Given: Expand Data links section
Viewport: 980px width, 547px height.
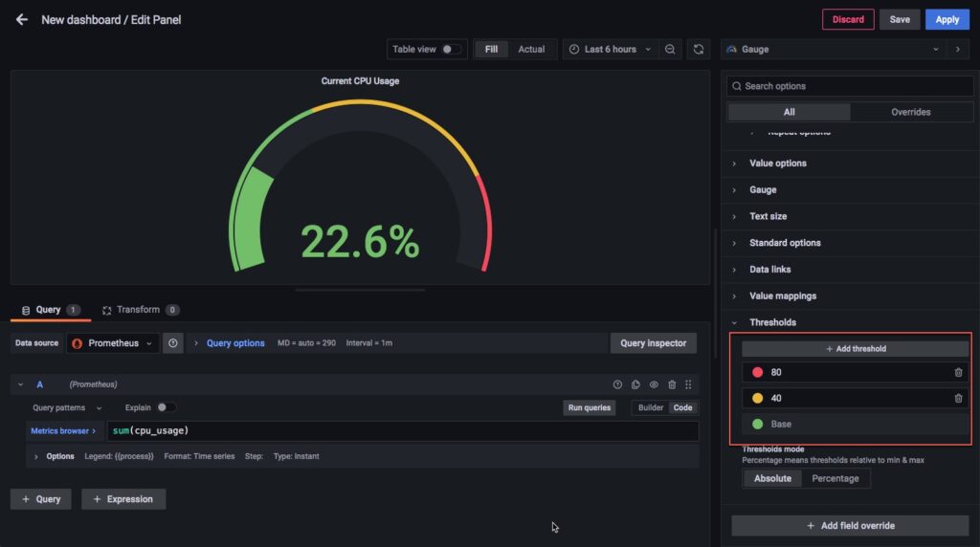Looking at the screenshot, I should pos(770,270).
